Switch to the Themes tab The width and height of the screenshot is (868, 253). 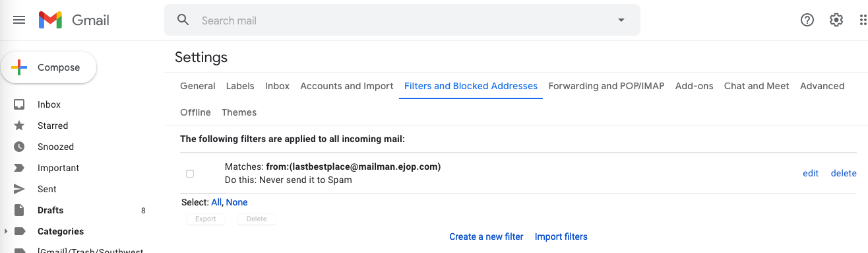pyautogui.click(x=239, y=112)
